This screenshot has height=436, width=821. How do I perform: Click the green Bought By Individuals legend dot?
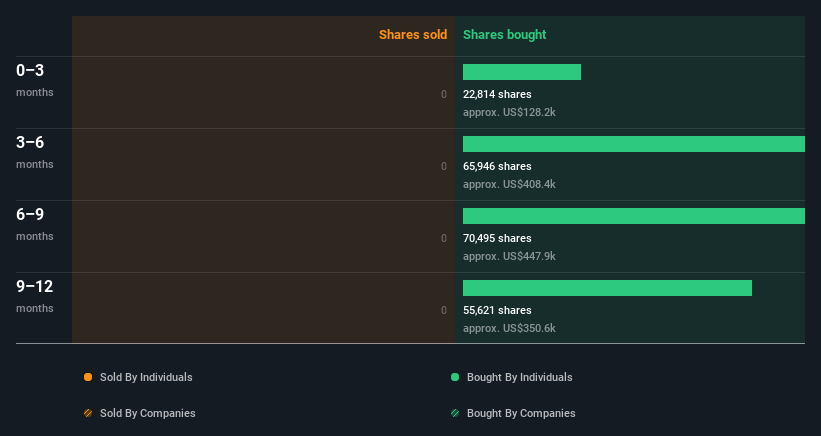click(455, 377)
